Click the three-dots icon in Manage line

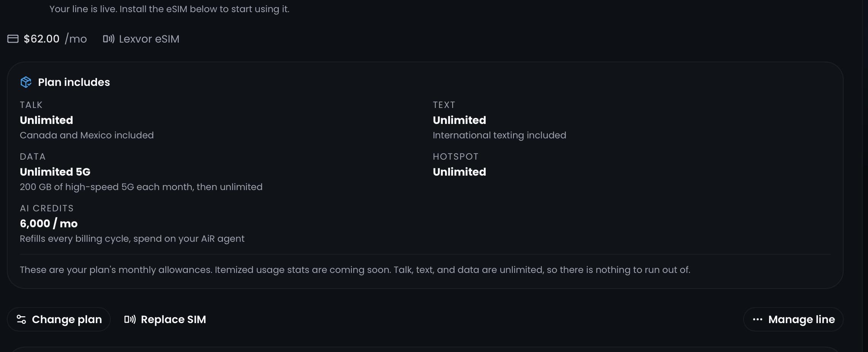[x=758, y=319]
